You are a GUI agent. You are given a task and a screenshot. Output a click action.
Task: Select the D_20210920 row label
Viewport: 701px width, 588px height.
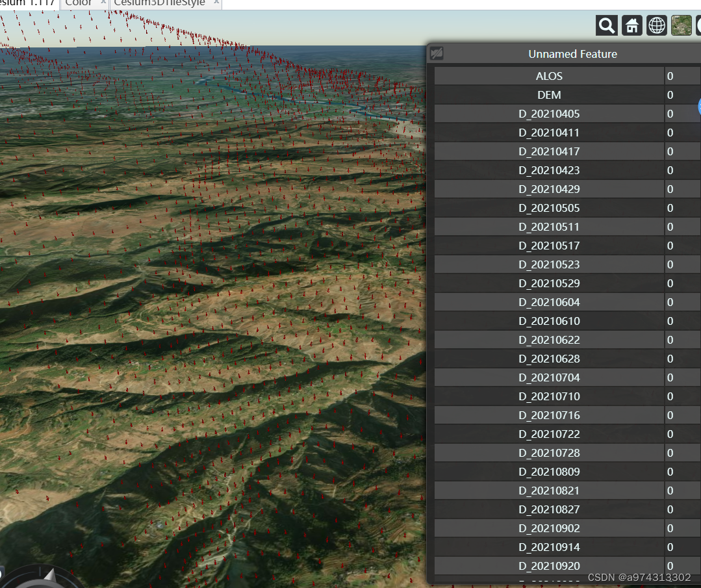tap(549, 566)
